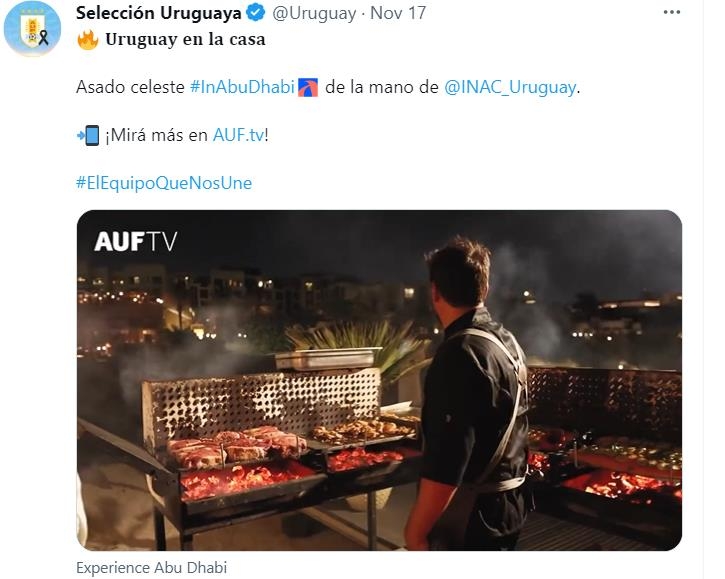Click the 'de la mano de' text
Image resolution: width=725 pixels, height=579 pixels.
tap(382, 87)
